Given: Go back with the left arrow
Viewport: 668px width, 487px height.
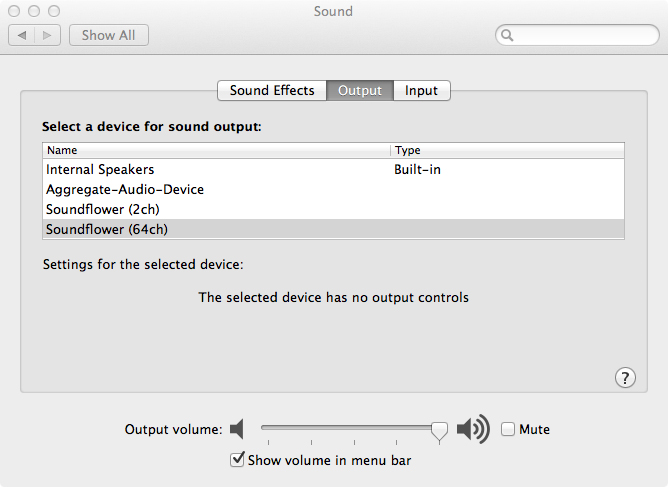Looking at the screenshot, I should coord(22,35).
